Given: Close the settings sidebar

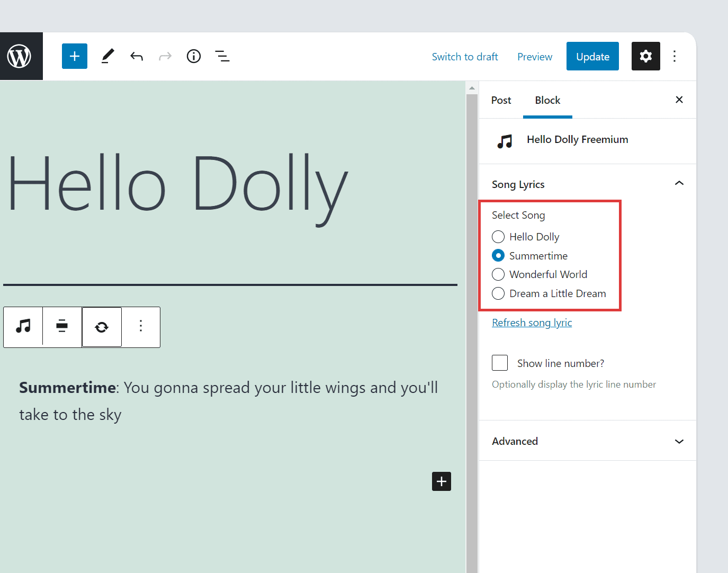Looking at the screenshot, I should pyautogui.click(x=679, y=100).
